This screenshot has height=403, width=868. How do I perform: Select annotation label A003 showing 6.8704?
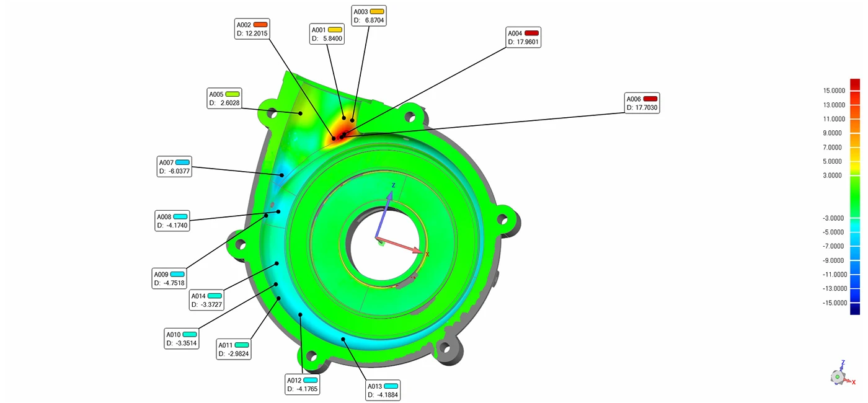(x=368, y=15)
